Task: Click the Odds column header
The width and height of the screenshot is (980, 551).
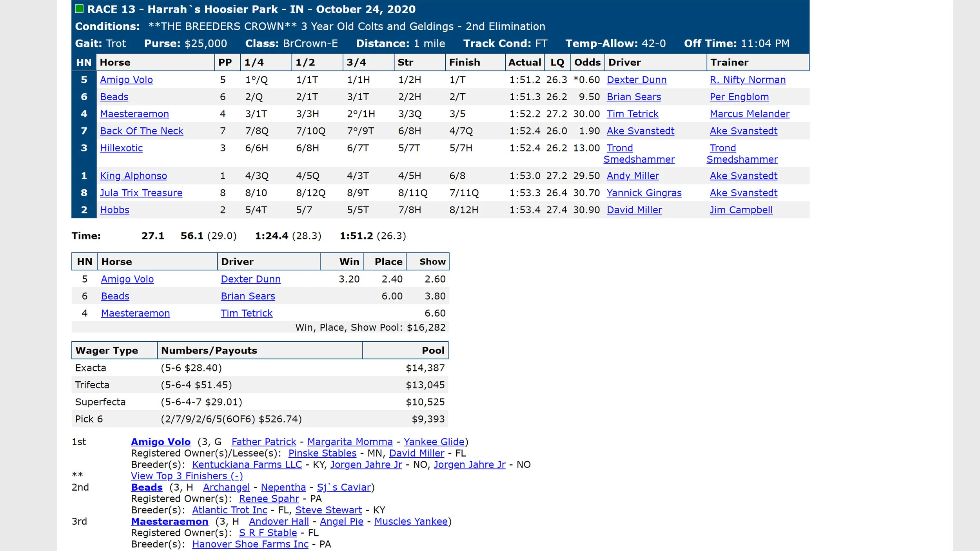Action: pyautogui.click(x=587, y=62)
